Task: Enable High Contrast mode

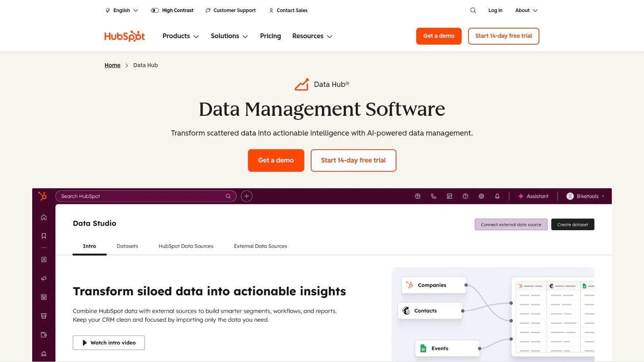Action: tap(172, 10)
